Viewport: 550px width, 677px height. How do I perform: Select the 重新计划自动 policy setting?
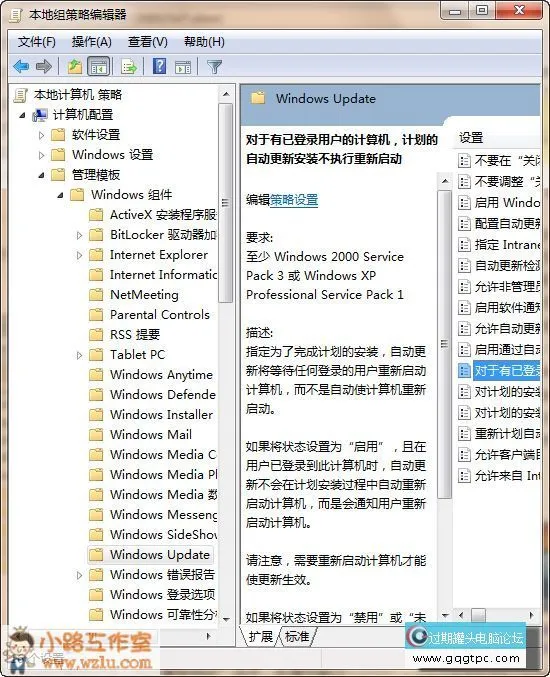pyautogui.click(x=499, y=433)
